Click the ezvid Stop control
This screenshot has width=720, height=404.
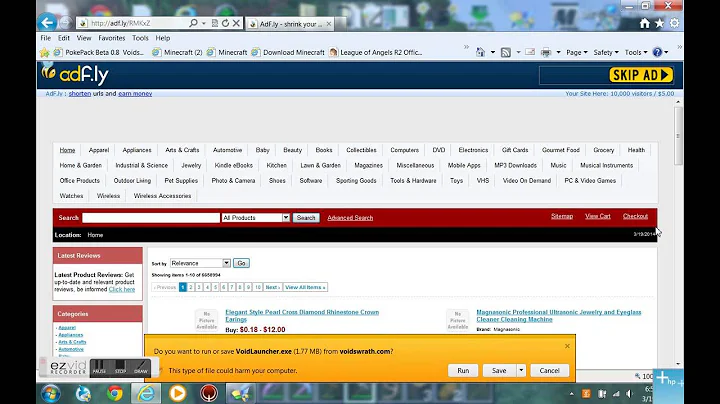click(120, 367)
